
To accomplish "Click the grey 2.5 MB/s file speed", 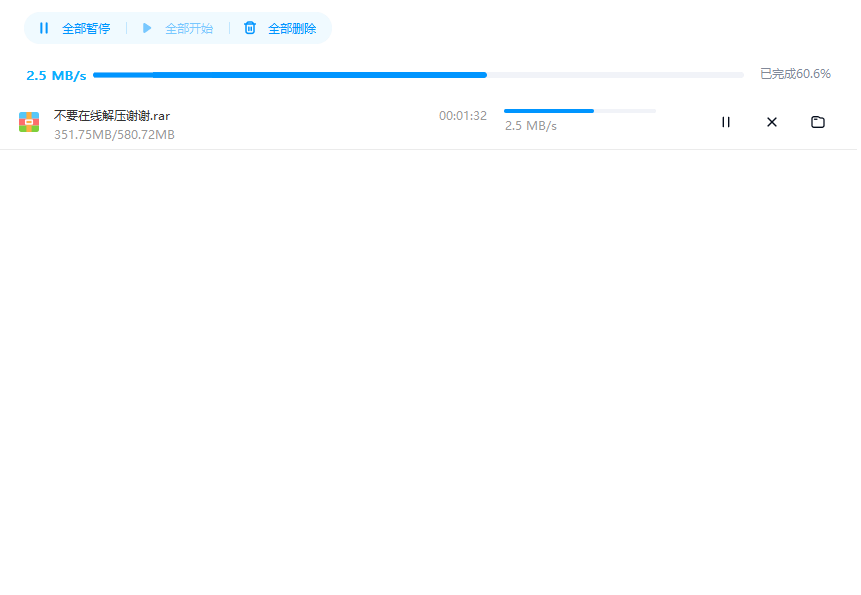I will (x=531, y=126).
